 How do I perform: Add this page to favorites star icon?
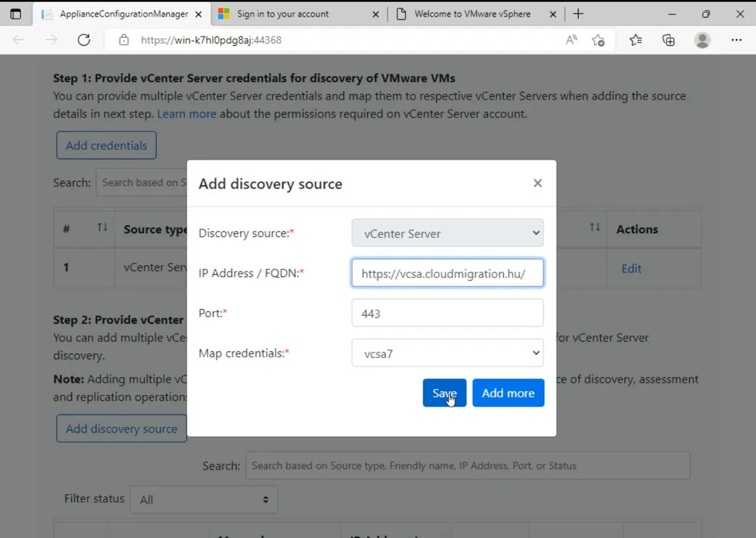pyautogui.click(x=598, y=40)
